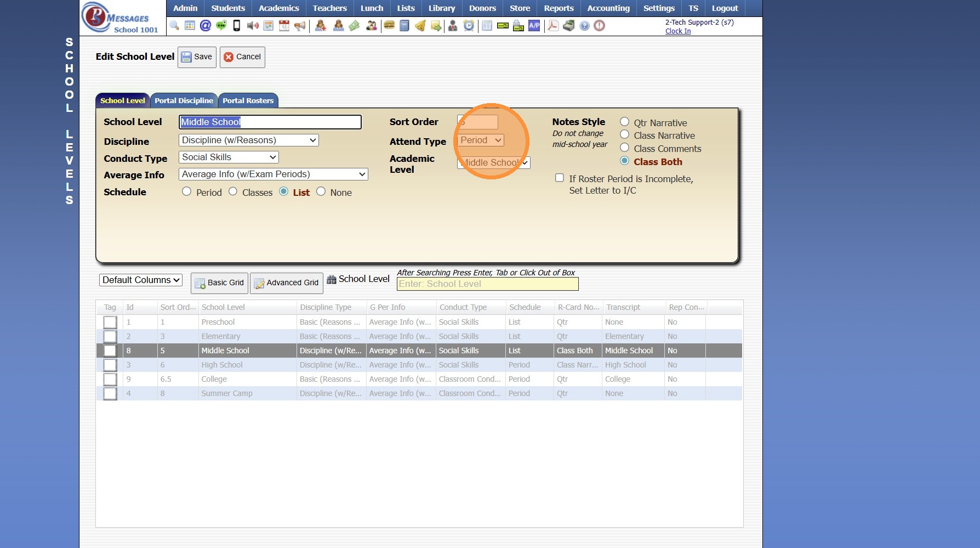Screen dimensions: 980x548
Task: Click the A/P accounts payable icon
Action: (x=534, y=25)
